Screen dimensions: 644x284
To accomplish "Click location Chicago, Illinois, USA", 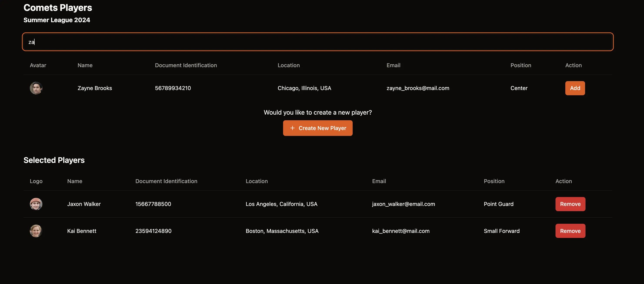I will pyautogui.click(x=304, y=88).
